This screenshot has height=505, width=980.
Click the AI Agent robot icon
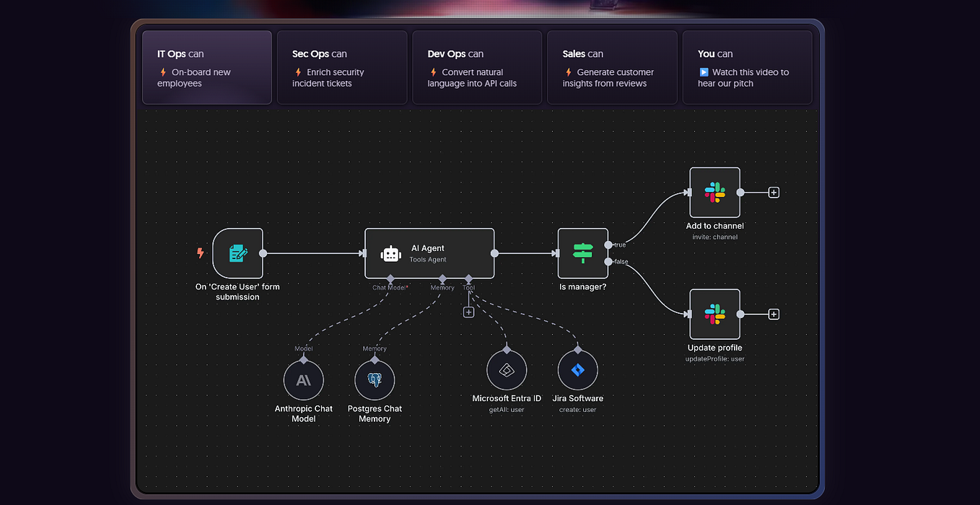point(390,253)
